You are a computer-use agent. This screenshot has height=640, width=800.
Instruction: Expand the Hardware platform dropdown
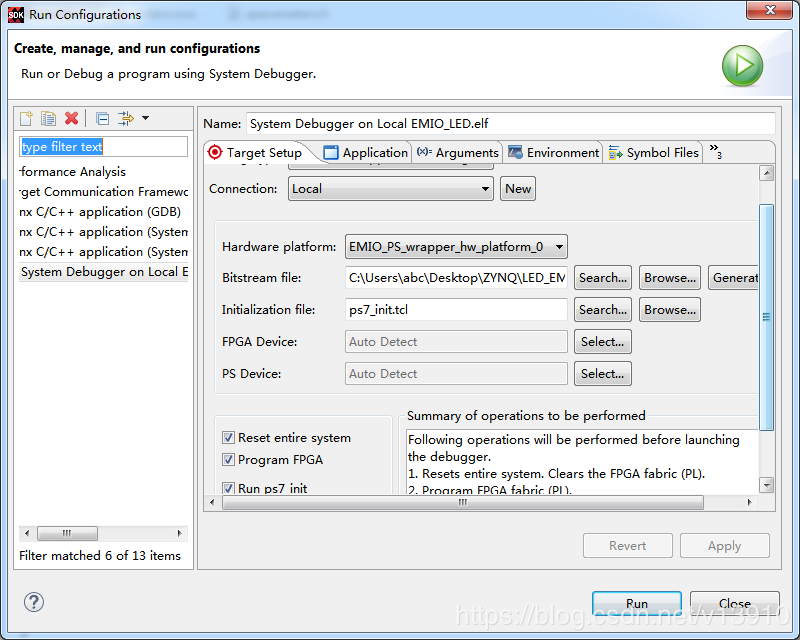(456, 246)
